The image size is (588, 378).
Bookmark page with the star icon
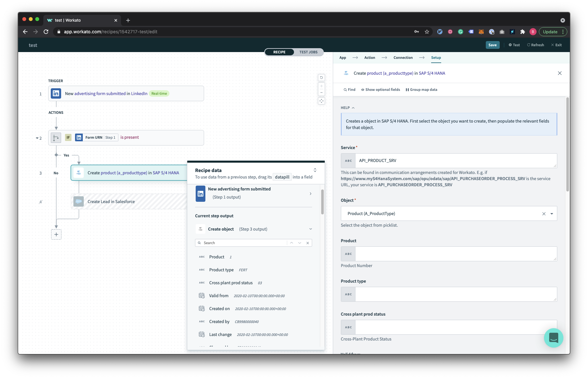[x=427, y=32]
